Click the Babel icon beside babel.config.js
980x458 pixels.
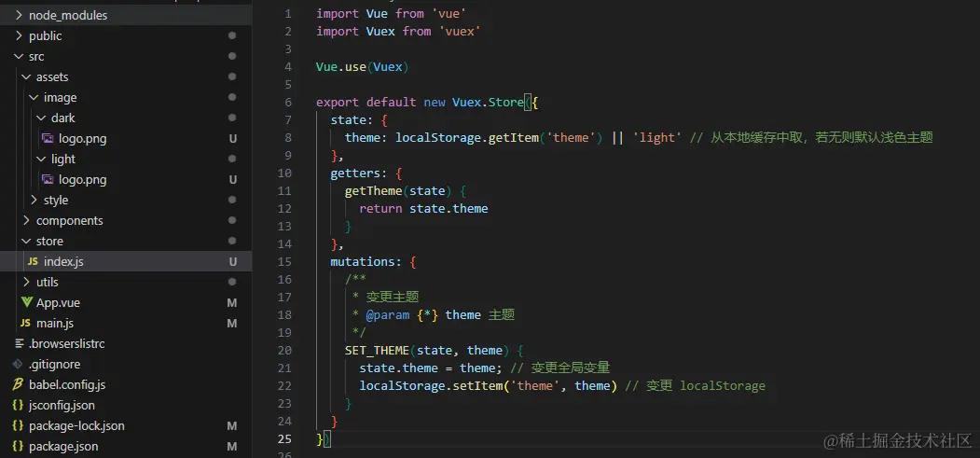(x=18, y=385)
